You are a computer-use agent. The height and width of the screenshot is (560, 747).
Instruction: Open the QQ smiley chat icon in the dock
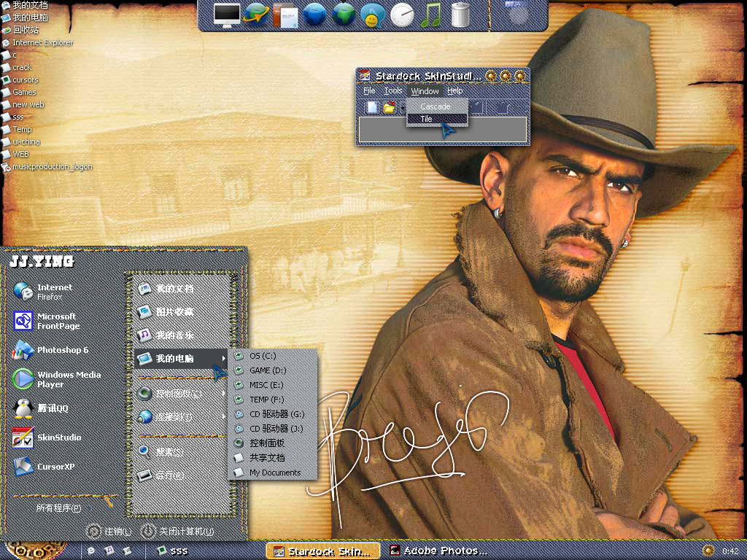[373, 15]
